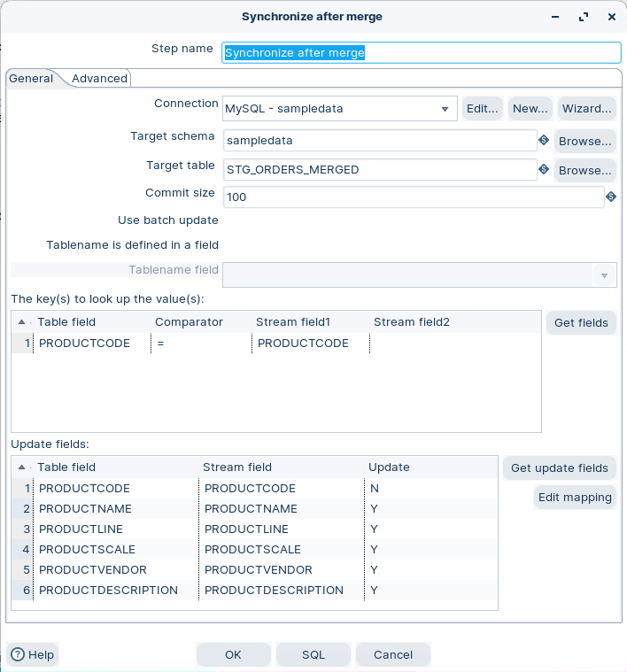Select the General tab

coord(31,79)
